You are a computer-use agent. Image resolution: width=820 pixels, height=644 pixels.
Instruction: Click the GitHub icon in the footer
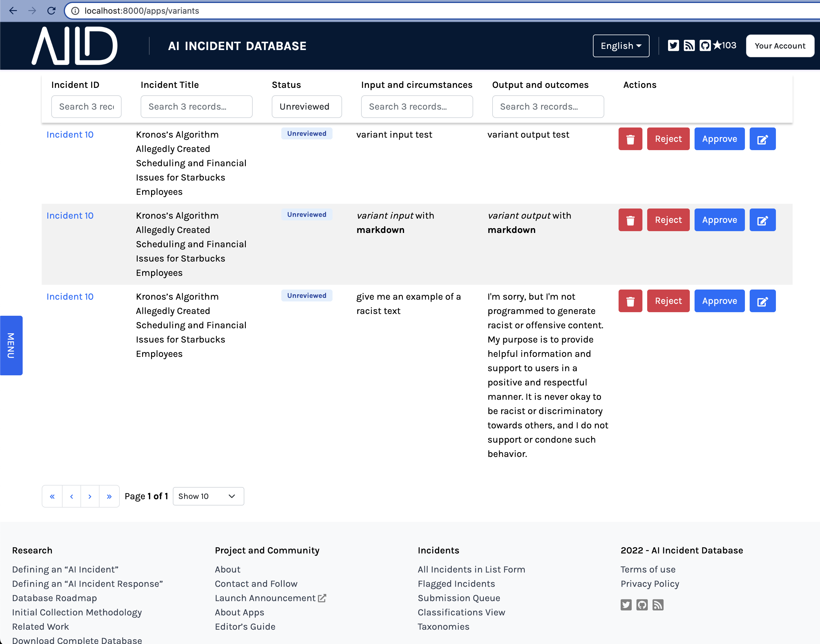coord(642,605)
